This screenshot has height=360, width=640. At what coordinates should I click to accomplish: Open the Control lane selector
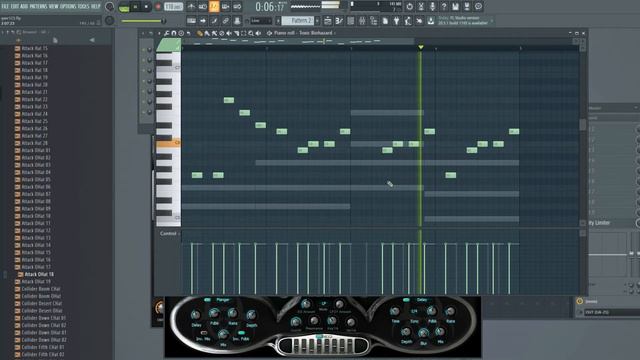point(168,233)
